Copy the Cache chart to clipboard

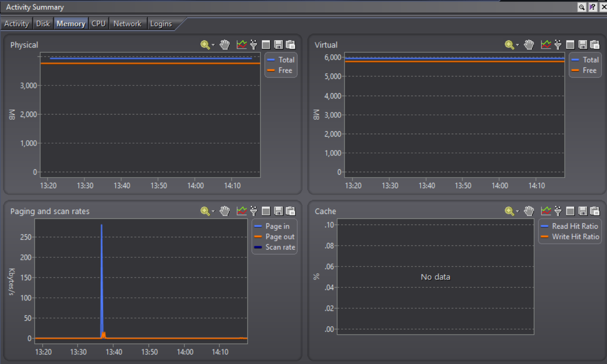click(x=595, y=211)
